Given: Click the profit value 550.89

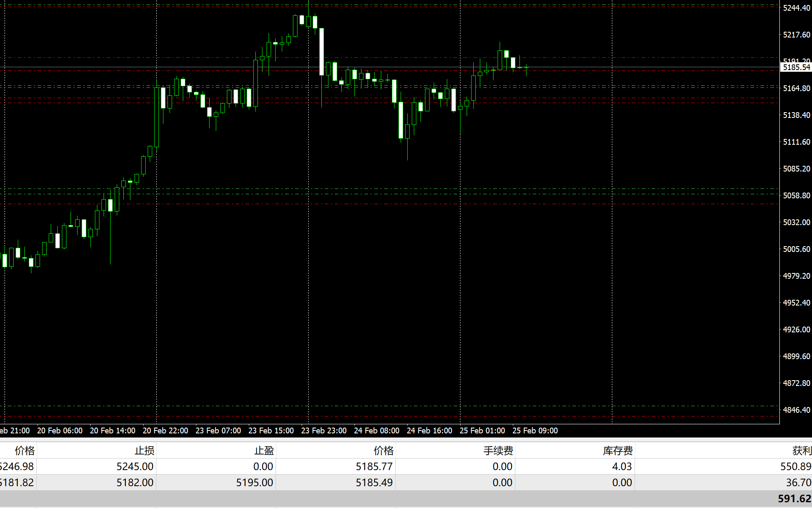Looking at the screenshot, I should pos(795,466).
